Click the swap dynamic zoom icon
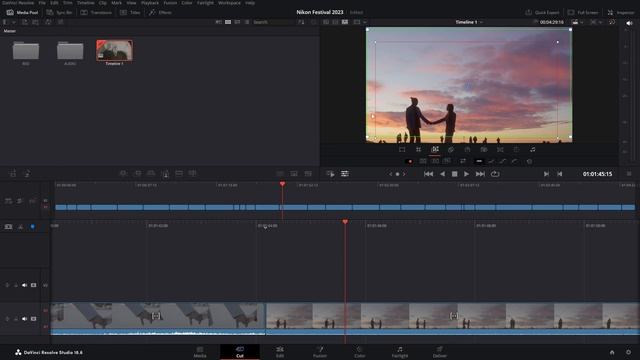Image resolution: width=640 pixels, height=360 pixels. click(463, 161)
